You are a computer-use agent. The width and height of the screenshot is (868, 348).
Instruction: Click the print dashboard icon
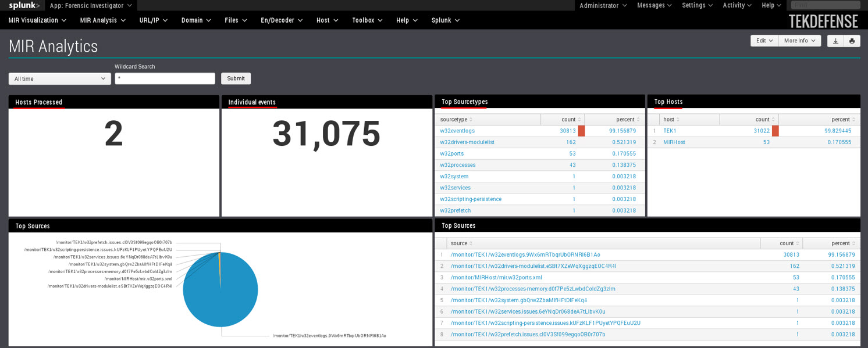(852, 41)
